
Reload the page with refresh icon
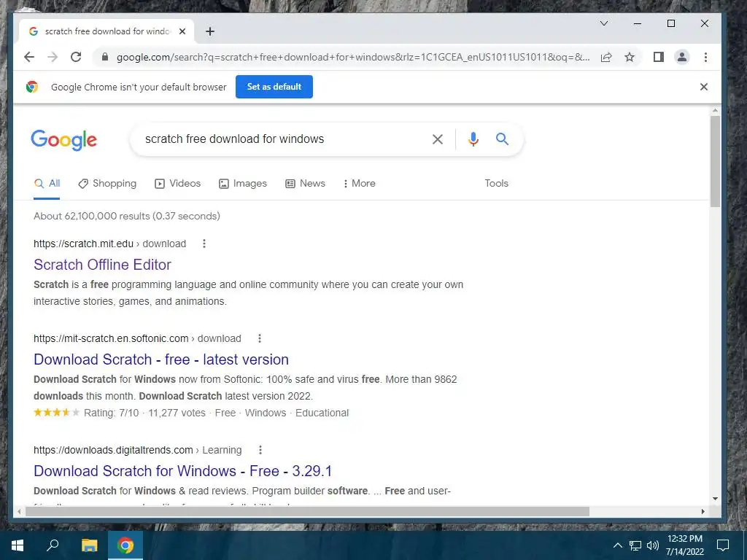click(x=76, y=57)
